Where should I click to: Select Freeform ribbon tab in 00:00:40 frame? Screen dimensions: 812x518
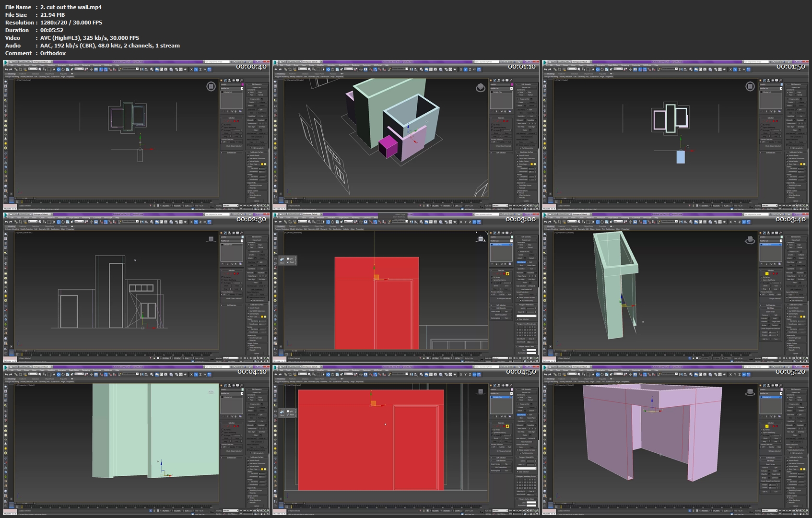(23, 74)
